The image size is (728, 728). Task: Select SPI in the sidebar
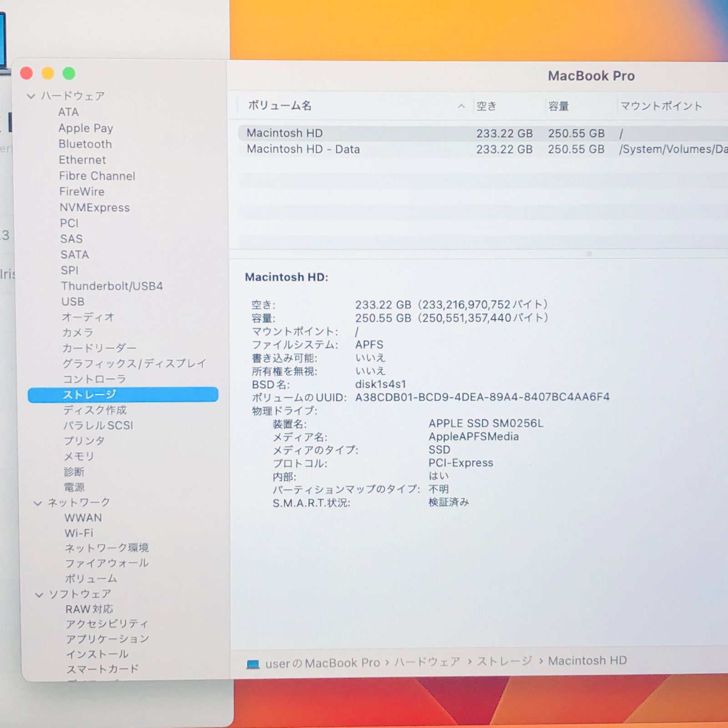tap(70, 270)
